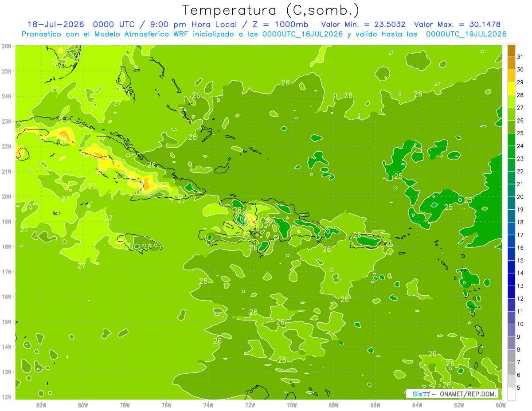Screen dimensions: 532x411
Task: Click the brown swatch above 31 in colorbar
Action: 511,51
